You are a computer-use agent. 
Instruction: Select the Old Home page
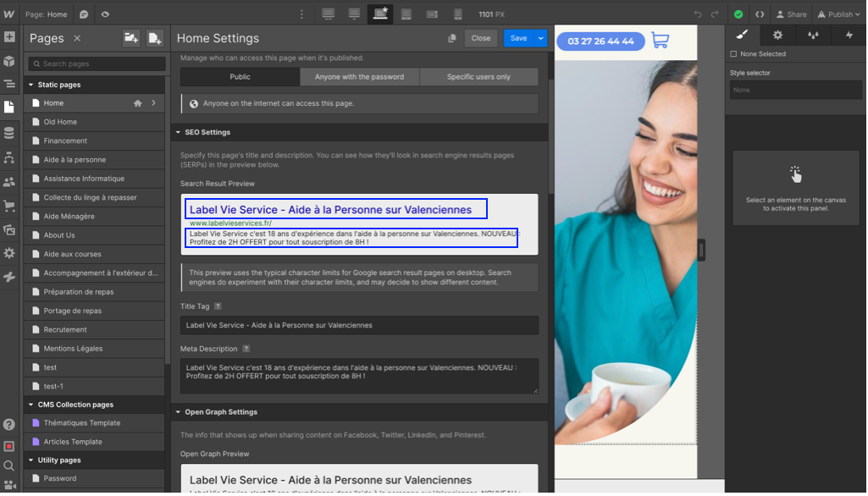pos(94,122)
